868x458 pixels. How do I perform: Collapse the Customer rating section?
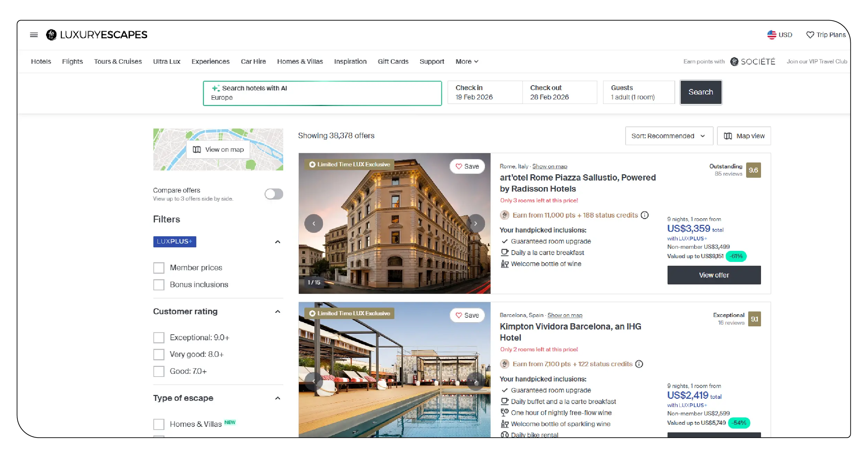click(x=277, y=311)
